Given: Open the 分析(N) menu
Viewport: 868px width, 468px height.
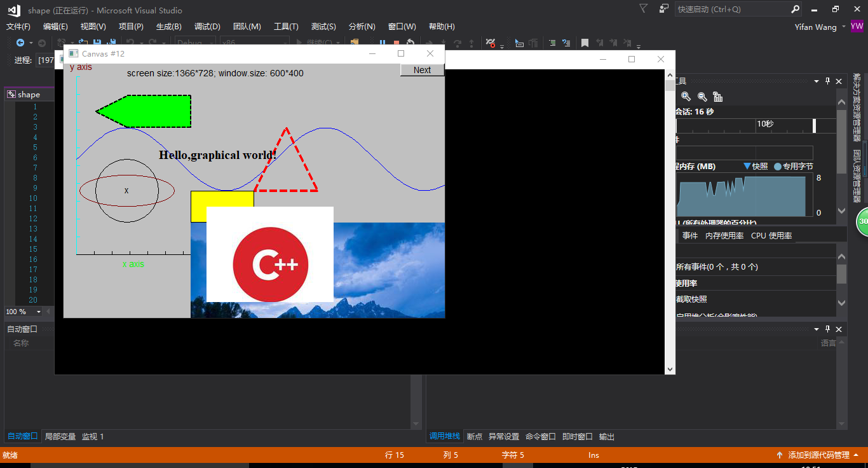Looking at the screenshot, I should [362, 27].
